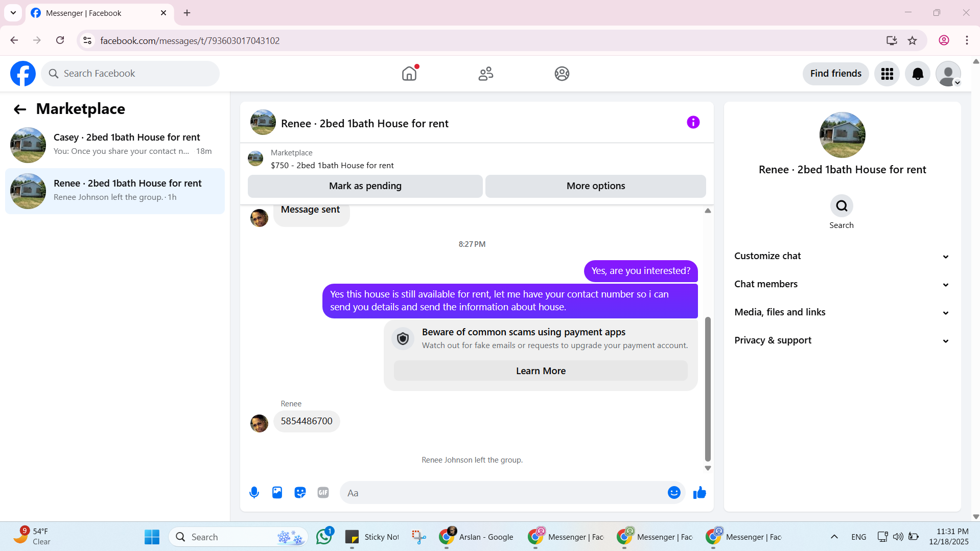This screenshot has height=551, width=980.
Task: Open WhatsApp from the taskbar
Action: pyautogui.click(x=324, y=537)
